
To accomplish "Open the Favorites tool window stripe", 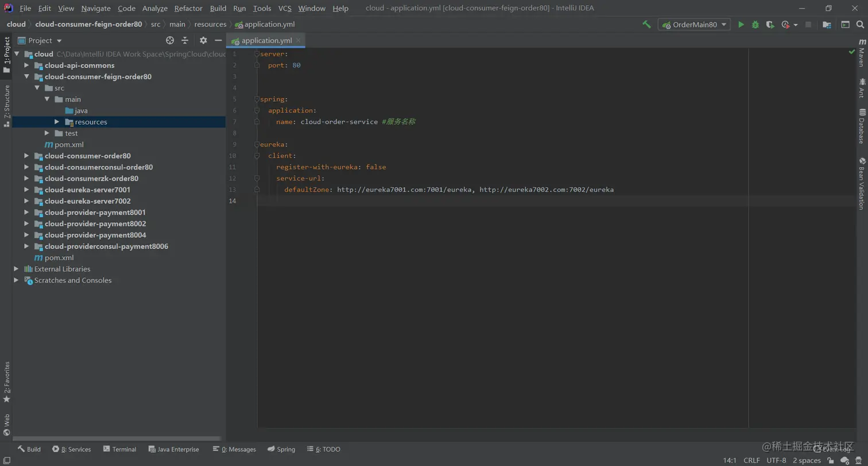I will [x=6, y=382].
